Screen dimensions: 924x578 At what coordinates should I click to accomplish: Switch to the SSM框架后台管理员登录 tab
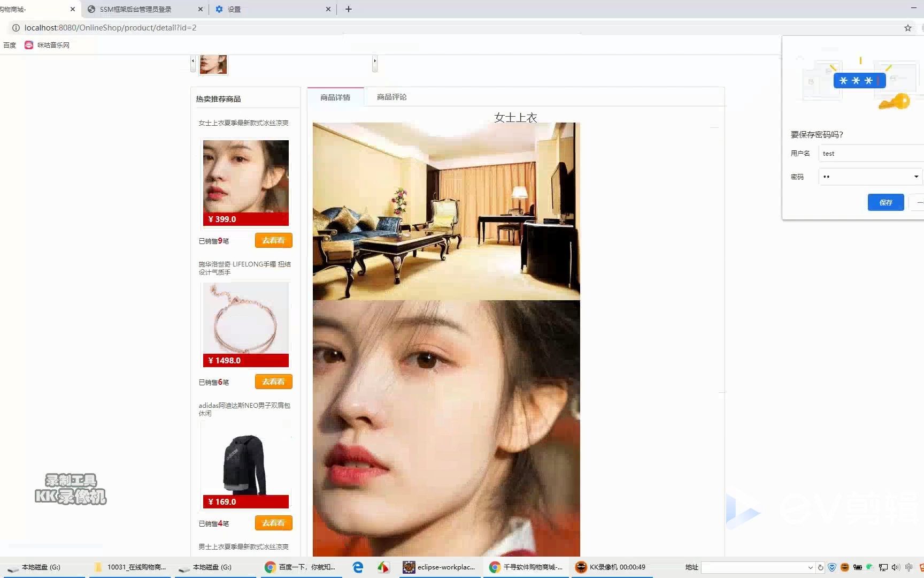pyautogui.click(x=136, y=9)
